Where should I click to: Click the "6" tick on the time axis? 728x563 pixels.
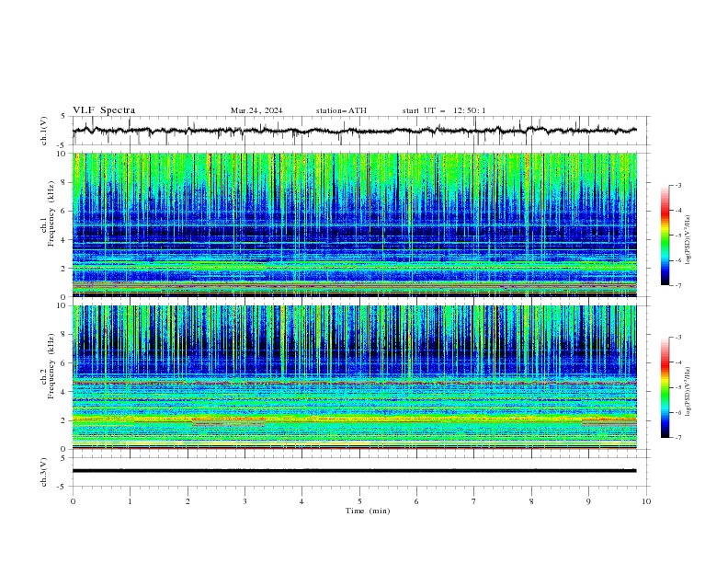pos(416,501)
